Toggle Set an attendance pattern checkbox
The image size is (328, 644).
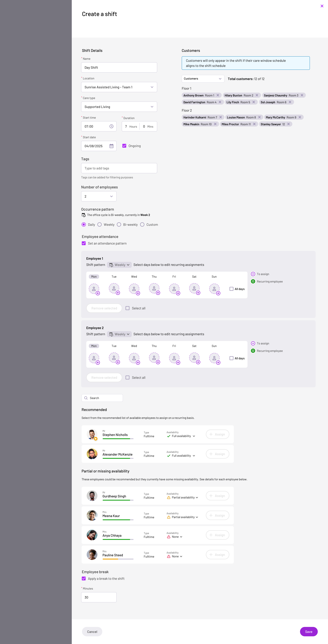(x=84, y=243)
